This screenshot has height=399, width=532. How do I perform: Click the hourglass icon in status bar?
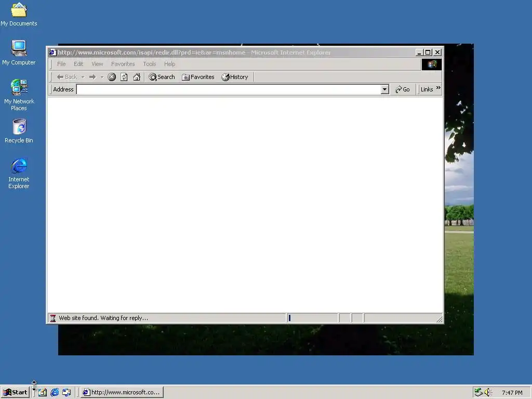point(53,318)
